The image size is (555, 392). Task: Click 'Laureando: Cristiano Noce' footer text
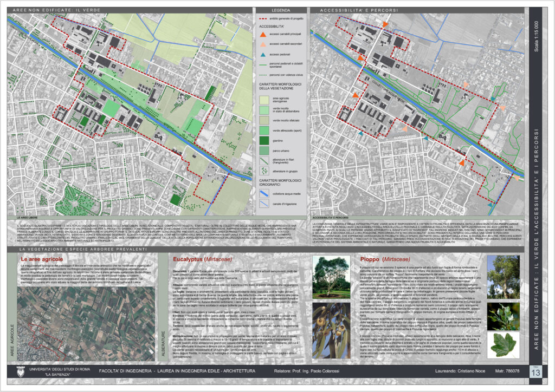pos(460,371)
